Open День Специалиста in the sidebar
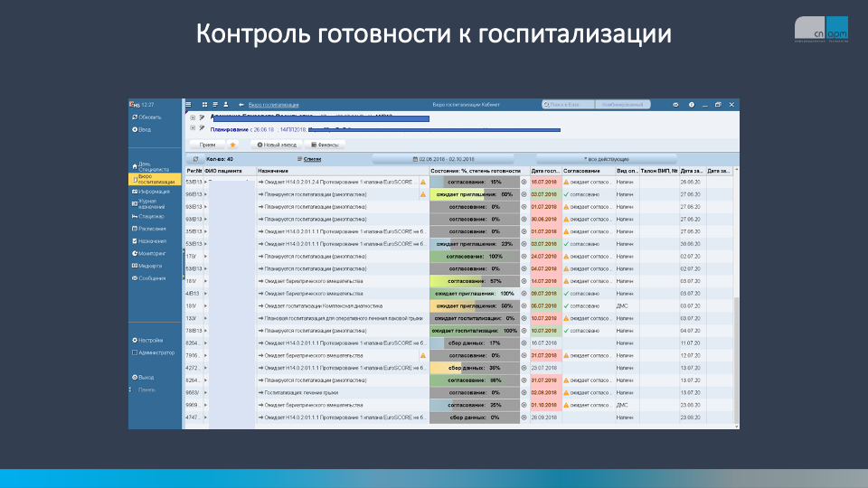 151,166
